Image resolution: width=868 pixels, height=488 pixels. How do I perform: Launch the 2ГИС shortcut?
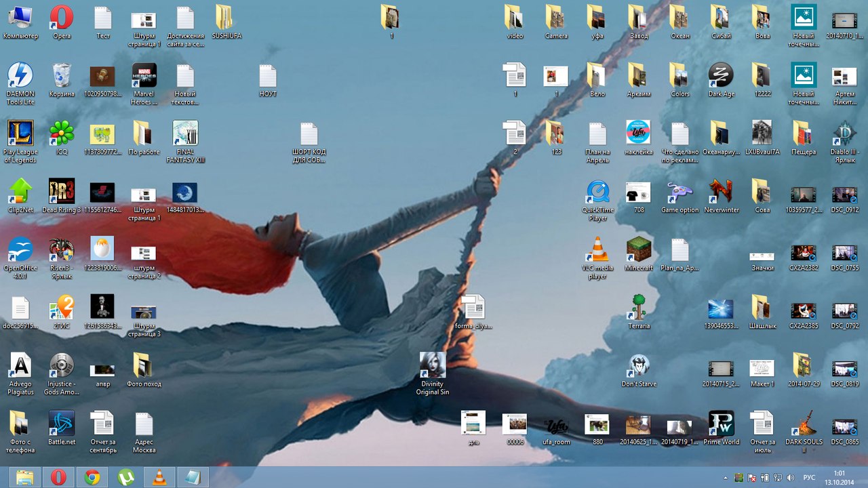(62, 312)
